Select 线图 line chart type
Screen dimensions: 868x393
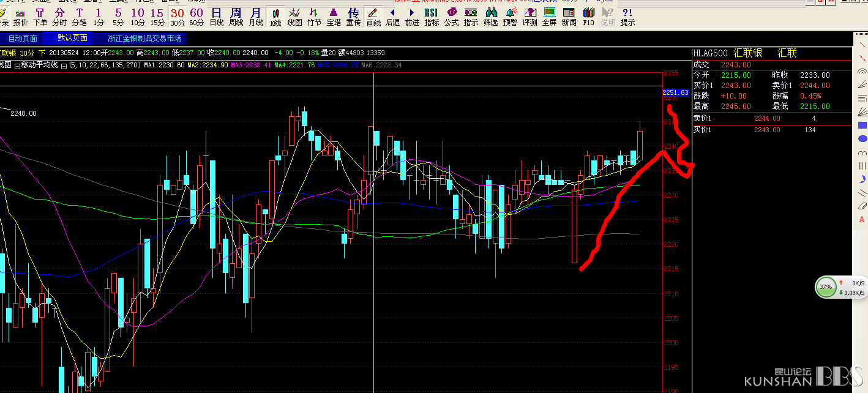tap(294, 17)
